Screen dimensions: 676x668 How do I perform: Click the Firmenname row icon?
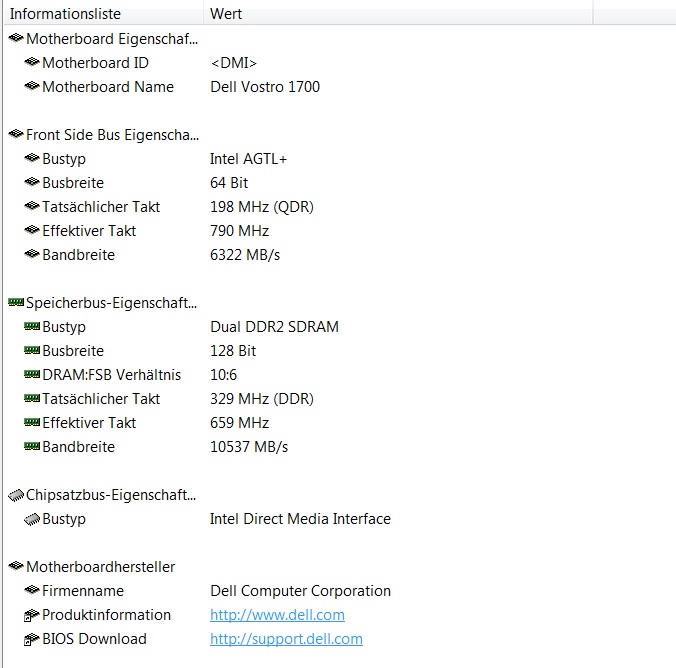point(32,590)
